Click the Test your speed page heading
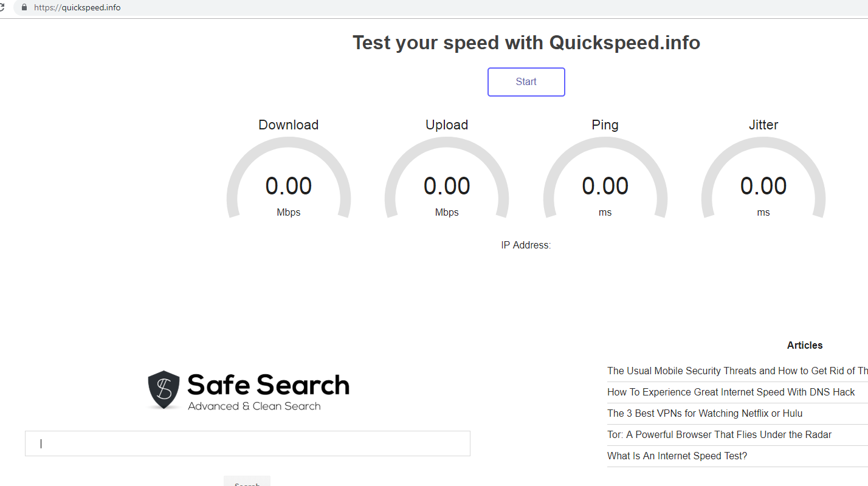Screen dimensions: 868x486 pyautogui.click(x=526, y=43)
